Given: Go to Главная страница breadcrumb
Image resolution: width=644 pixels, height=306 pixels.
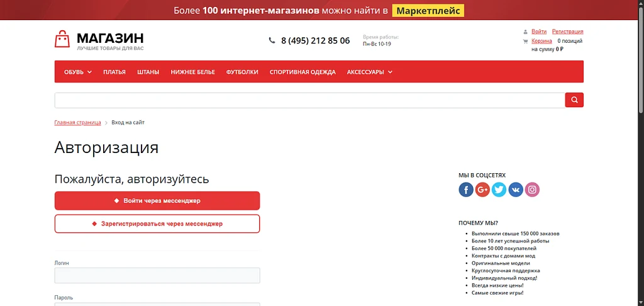Looking at the screenshot, I should tap(77, 123).
